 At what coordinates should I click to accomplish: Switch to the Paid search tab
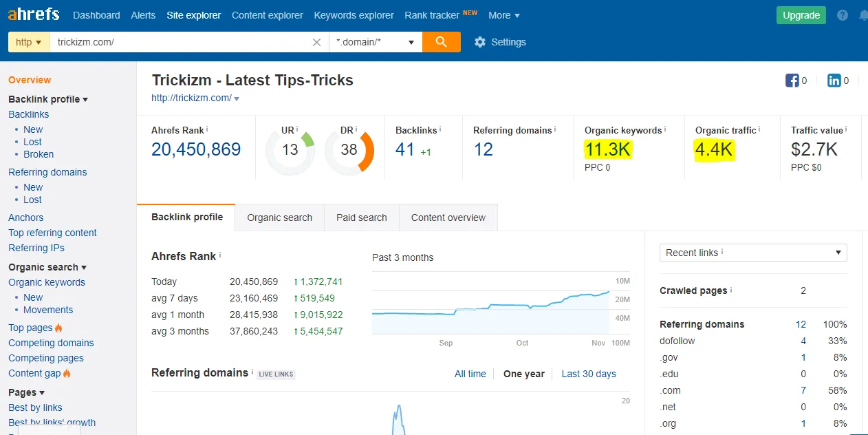pyautogui.click(x=362, y=217)
